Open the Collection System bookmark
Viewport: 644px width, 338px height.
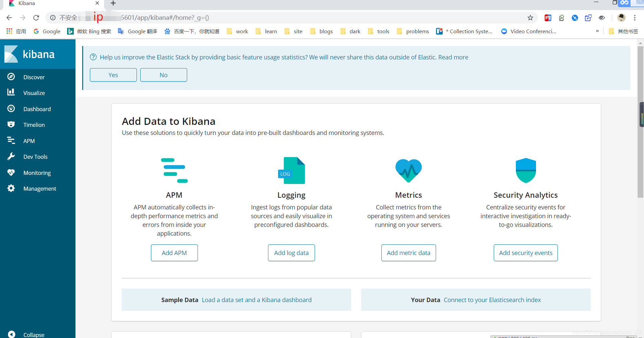coord(464,31)
